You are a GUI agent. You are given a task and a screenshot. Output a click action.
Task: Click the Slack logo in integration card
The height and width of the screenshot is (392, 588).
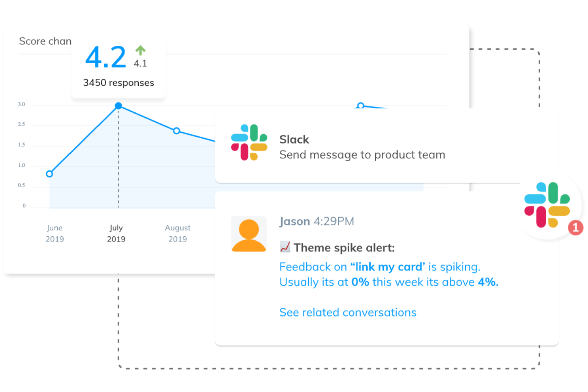(x=249, y=142)
